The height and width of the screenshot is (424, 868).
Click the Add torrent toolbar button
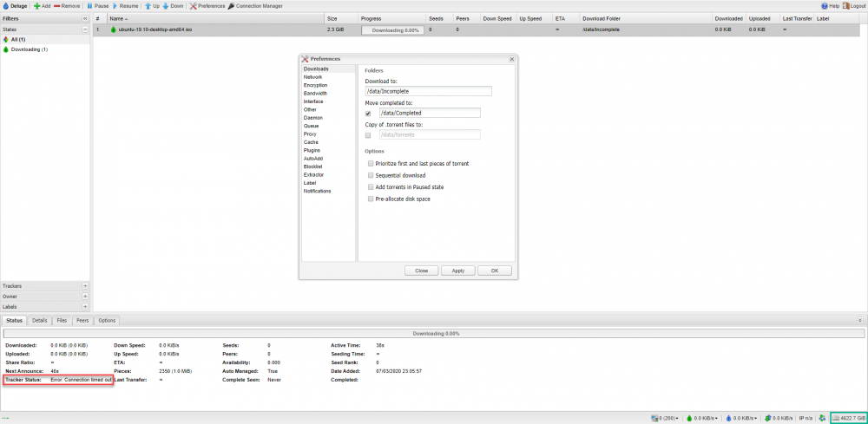[x=42, y=5]
